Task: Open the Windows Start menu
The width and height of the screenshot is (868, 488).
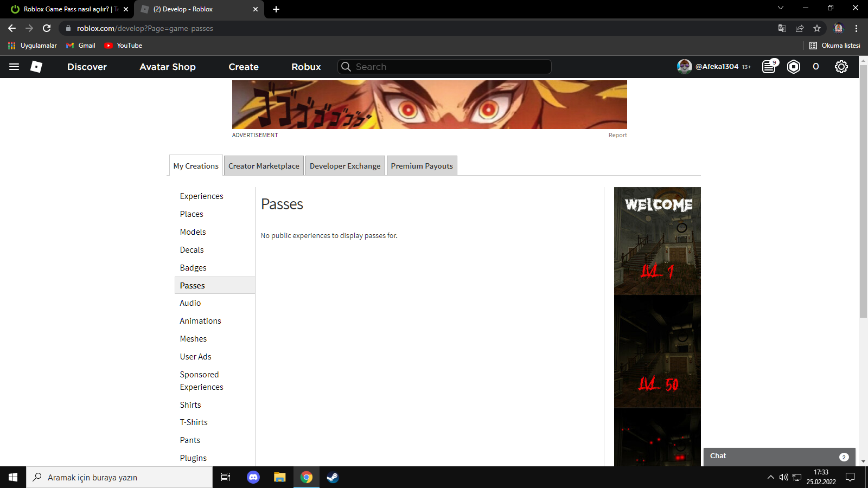Action: [x=13, y=477]
